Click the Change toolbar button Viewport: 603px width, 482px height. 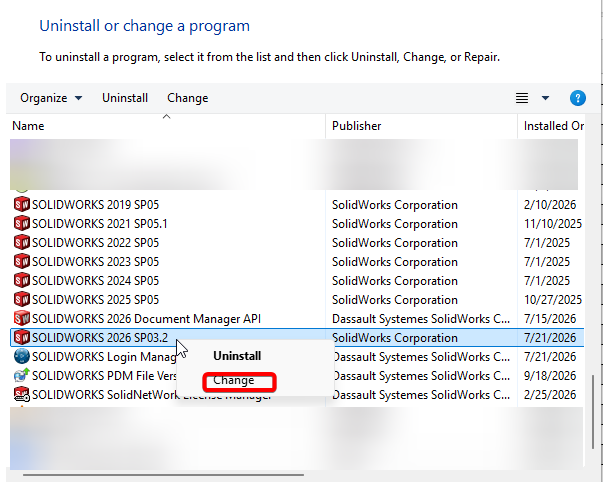click(x=188, y=98)
